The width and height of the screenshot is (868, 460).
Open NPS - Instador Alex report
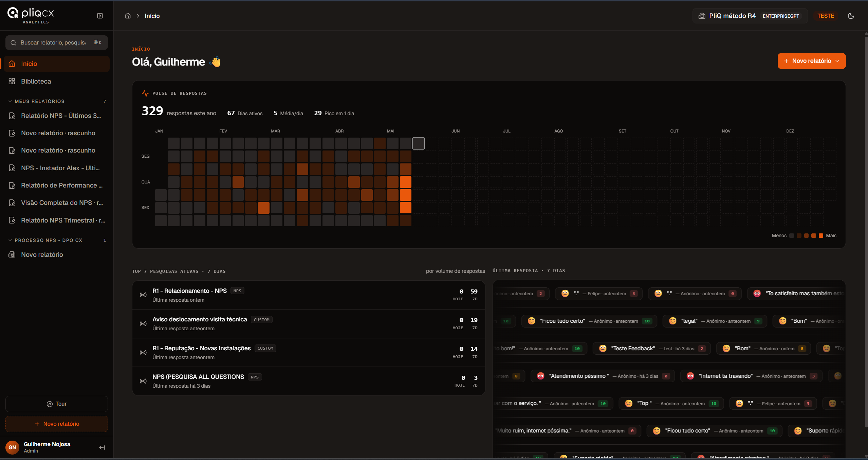coord(57,168)
